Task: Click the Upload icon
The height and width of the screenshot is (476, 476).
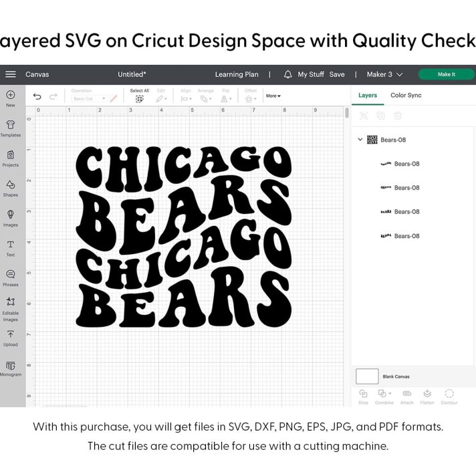Action: (10, 334)
